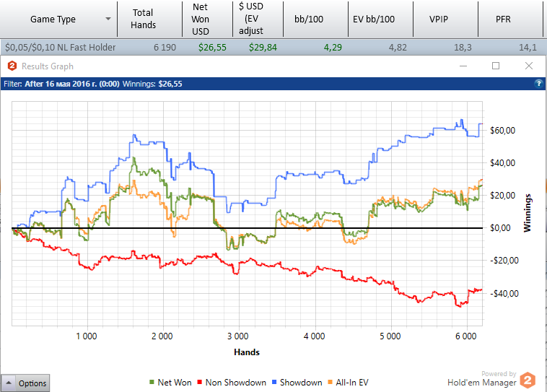This screenshot has width=547, height=392.
Task: Click the $20,00 y-axis label
Action: (x=503, y=195)
